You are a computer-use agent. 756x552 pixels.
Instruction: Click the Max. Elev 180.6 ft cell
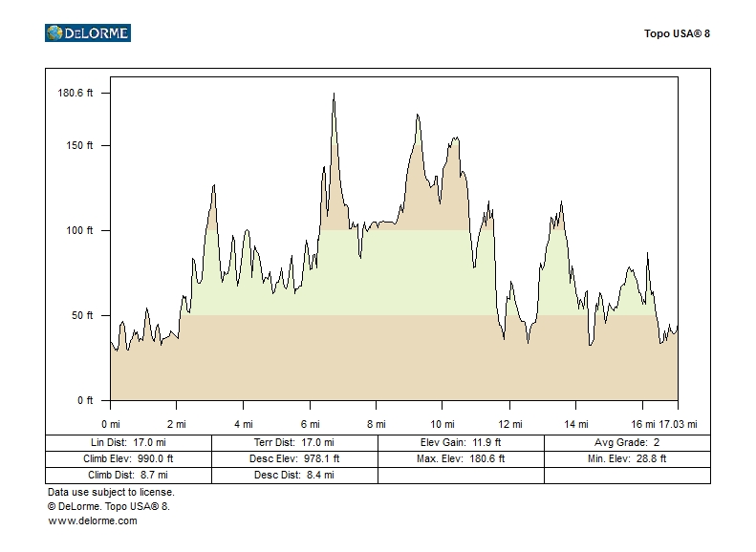[x=461, y=458]
